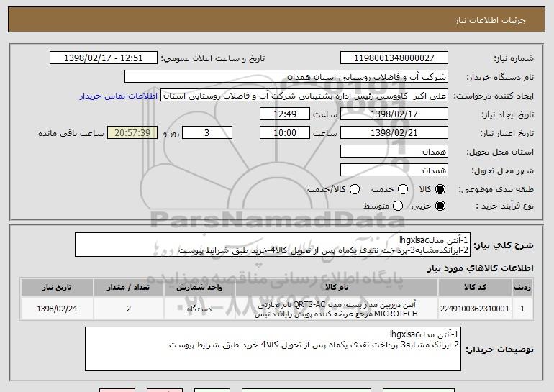This screenshot has width=554, height=392.
Task: Click the واحد شمارش column header
Action: 199,288
